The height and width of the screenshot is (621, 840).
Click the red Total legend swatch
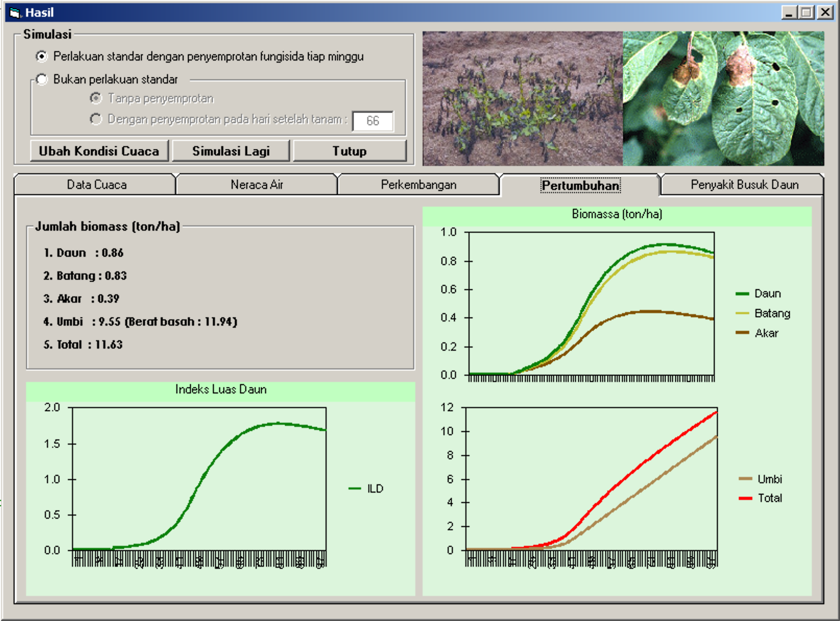745,498
